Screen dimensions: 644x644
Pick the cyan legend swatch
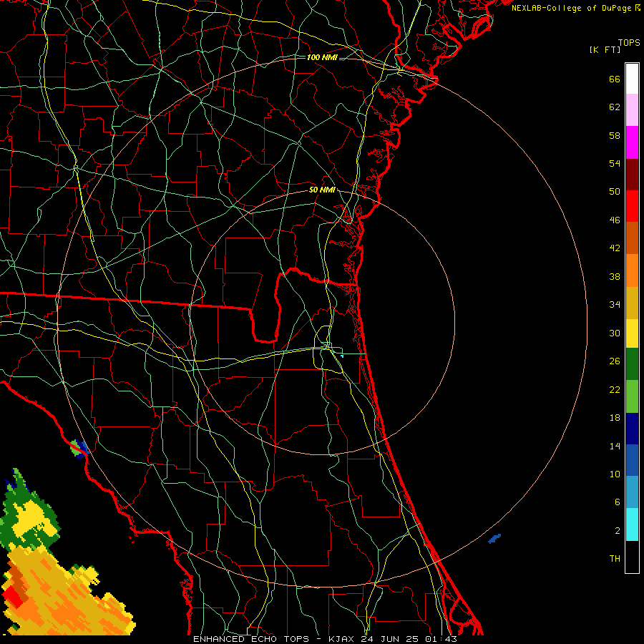pyautogui.click(x=632, y=524)
